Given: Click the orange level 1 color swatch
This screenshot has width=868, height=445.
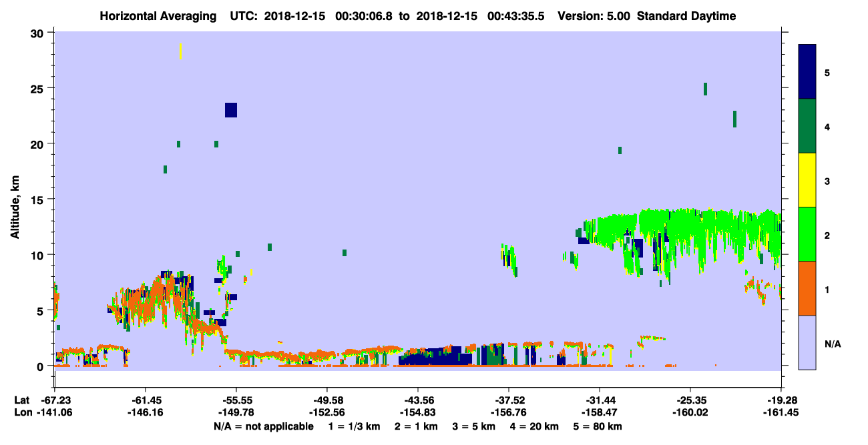Looking at the screenshot, I should (807, 288).
